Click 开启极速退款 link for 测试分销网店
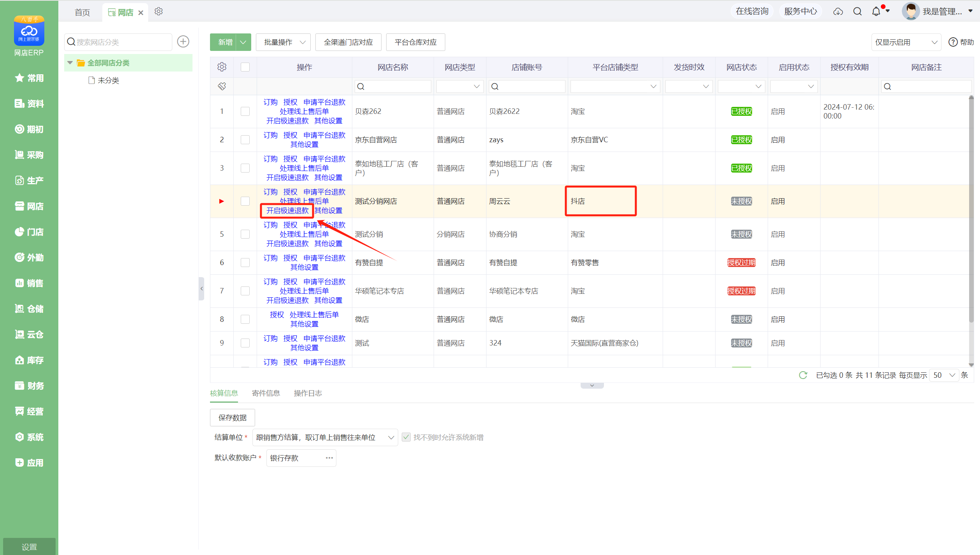This screenshot has width=980, height=555. [287, 211]
